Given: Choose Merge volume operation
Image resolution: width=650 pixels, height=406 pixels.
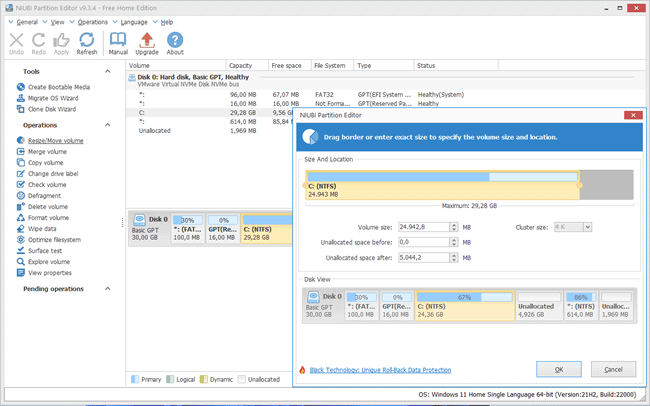Looking at the screenshot, I should click(42, 152).
